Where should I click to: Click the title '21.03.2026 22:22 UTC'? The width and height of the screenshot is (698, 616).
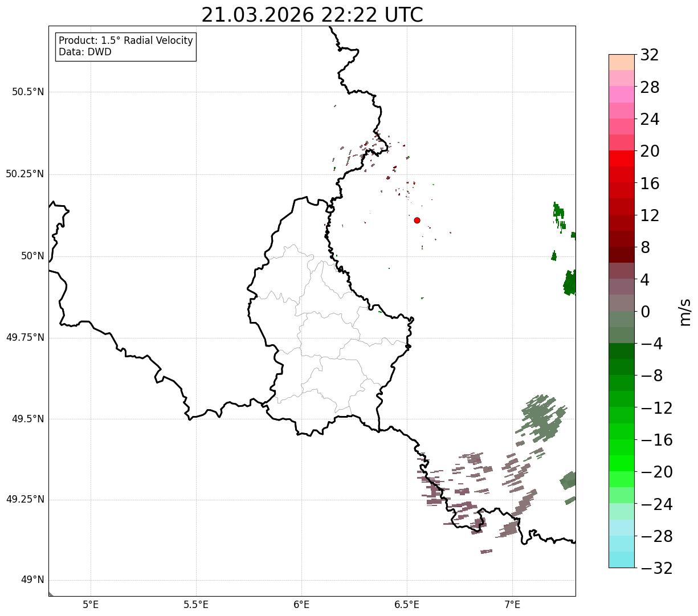(x=312, y=14)
